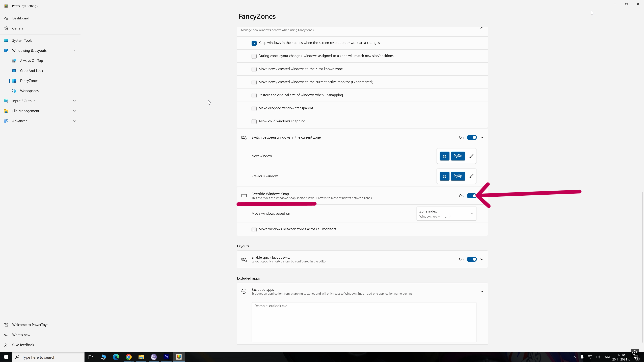
Task: Edit the Previous window shortcut pencil icon
Action: pos(471,176)
